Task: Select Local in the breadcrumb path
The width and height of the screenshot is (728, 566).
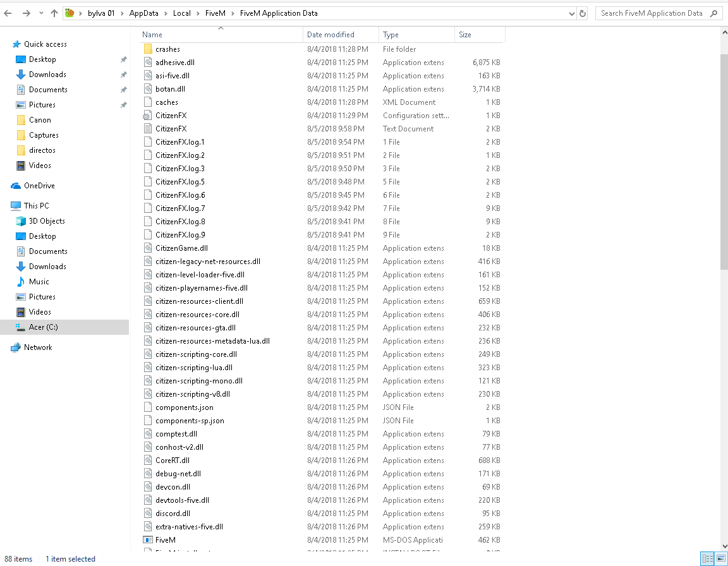Action: [181, 13]
